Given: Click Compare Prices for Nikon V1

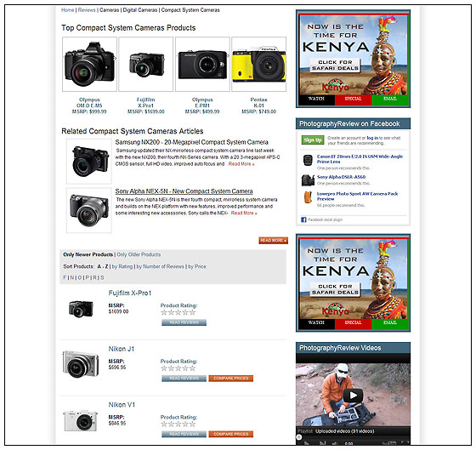Looking at the screenshot, I should [x=231, y=434].
